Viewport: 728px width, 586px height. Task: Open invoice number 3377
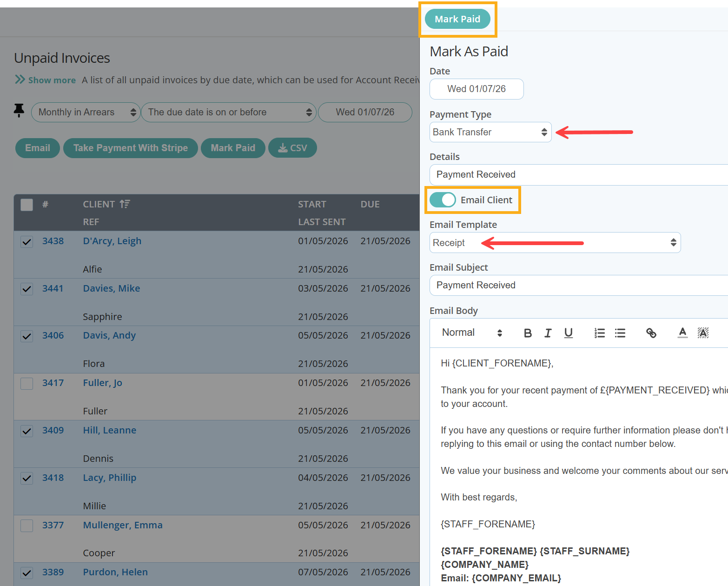[x=53, y=525]
